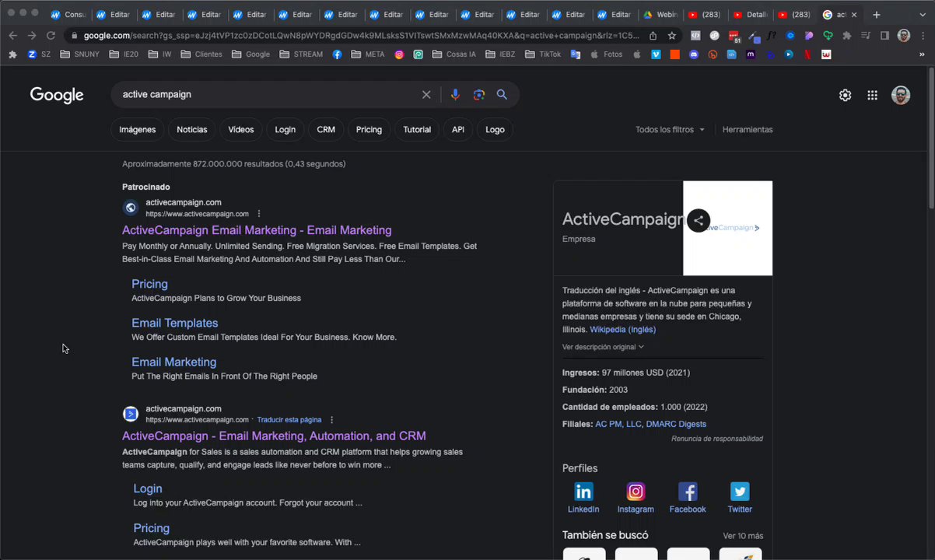
Task: Open sponsored ActiveCampaign Email Marketing result
Action: click(257, 230)
